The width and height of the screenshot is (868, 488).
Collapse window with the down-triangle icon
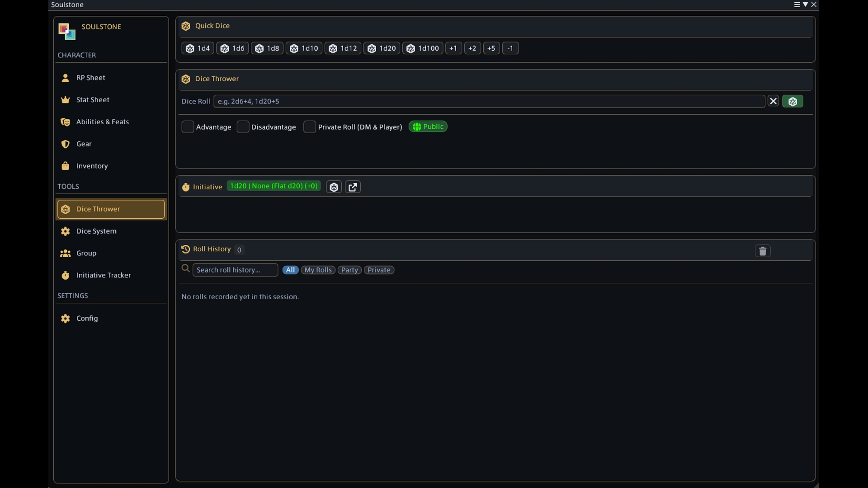(x=805, y=5)
